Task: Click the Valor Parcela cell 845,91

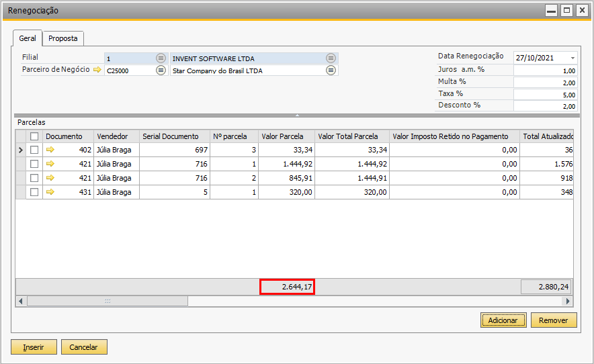Action: (286, 178)
